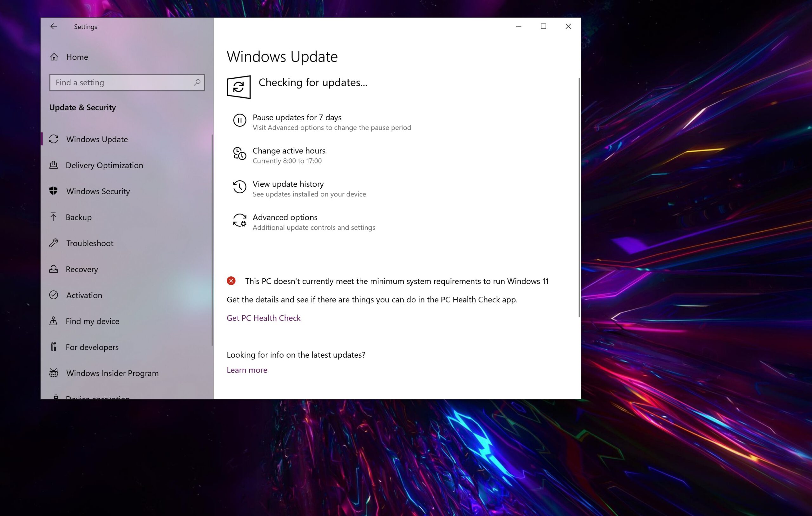The image size is (812, 516).
Task: Click the large Checking for updates refresh icon
Action: click(239, 87)
